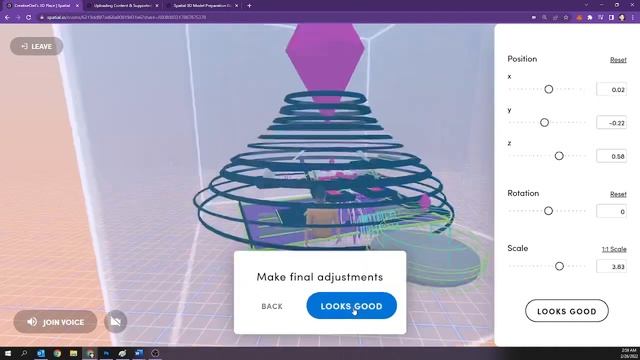This screenshot has width=640, height=360.
Task: Focus the Rotation value field
Action: click(611, 211)
